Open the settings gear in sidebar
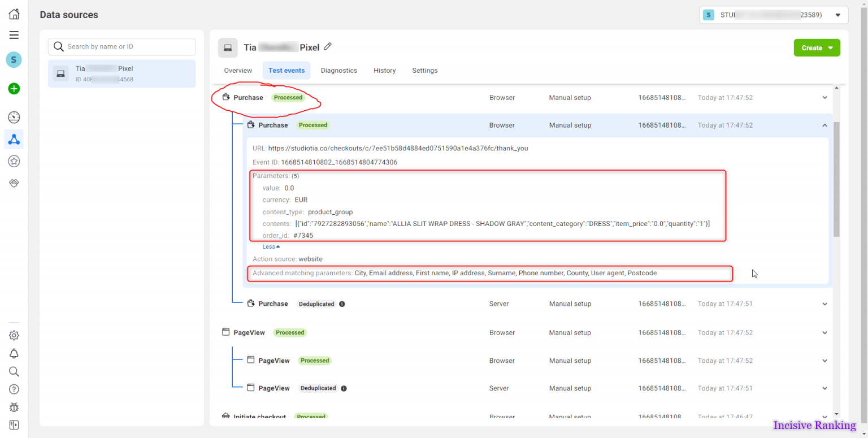 pos(14,335)
